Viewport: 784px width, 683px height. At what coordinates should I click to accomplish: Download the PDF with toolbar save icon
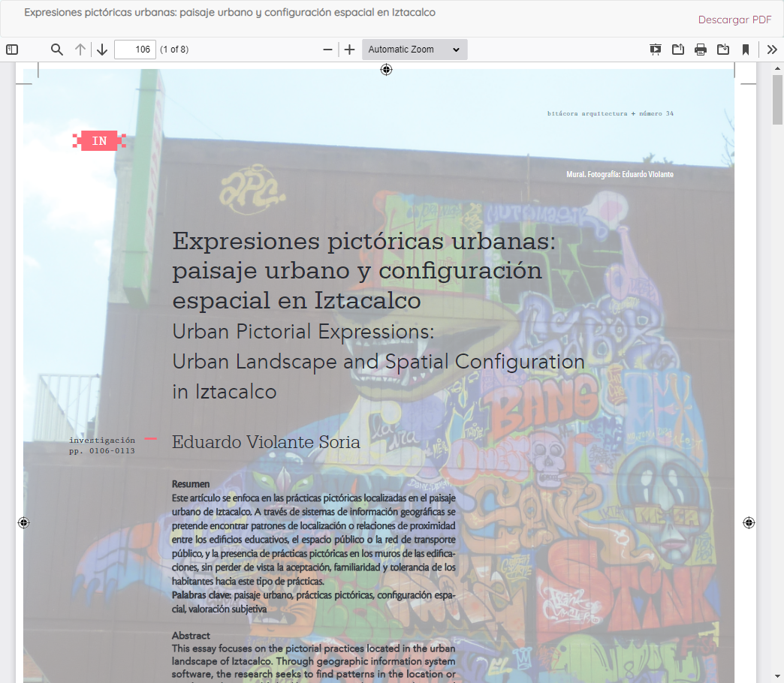click(x=723, y=50)
